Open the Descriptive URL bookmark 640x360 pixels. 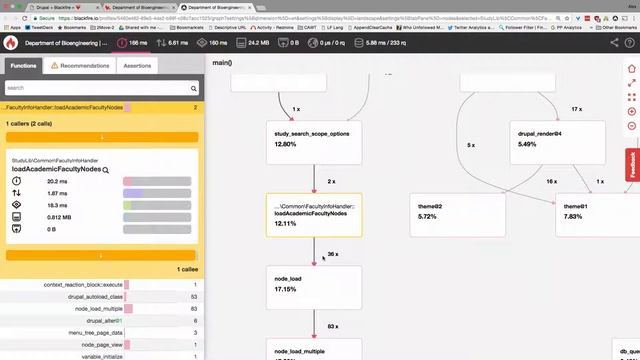point(227,28)
